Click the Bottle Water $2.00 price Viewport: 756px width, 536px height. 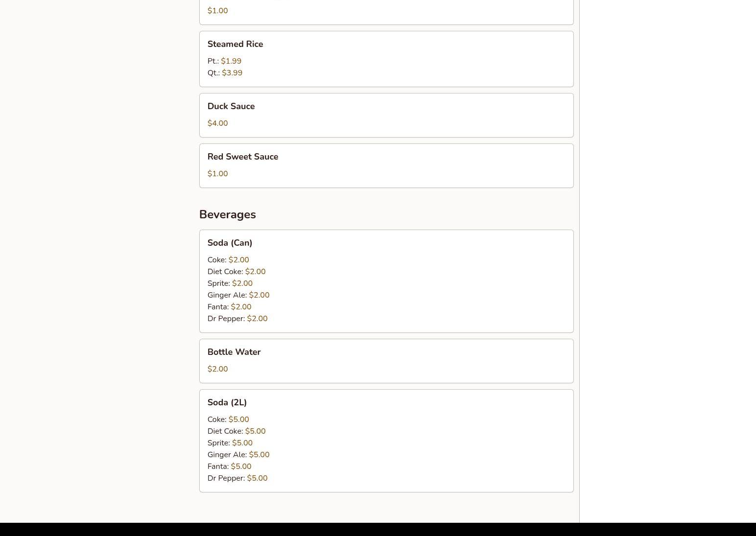[x=217, y=369]
